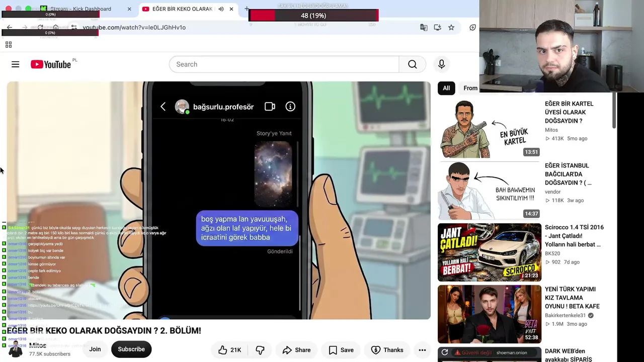The height and width of the screenshot is (362, 644).
Task: Open a new browser tab
Action: (x=247, y=9)
